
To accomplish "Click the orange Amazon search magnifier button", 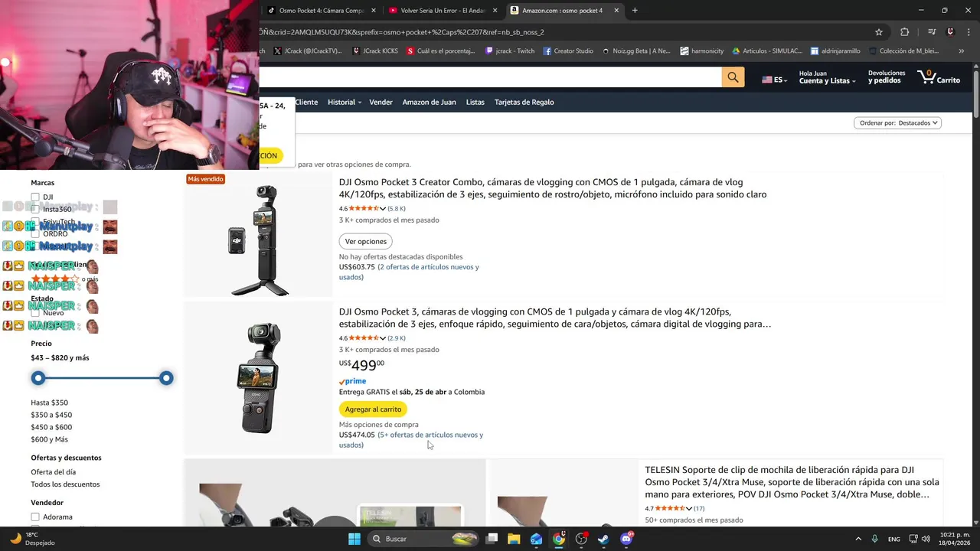I will coord(733,77).
